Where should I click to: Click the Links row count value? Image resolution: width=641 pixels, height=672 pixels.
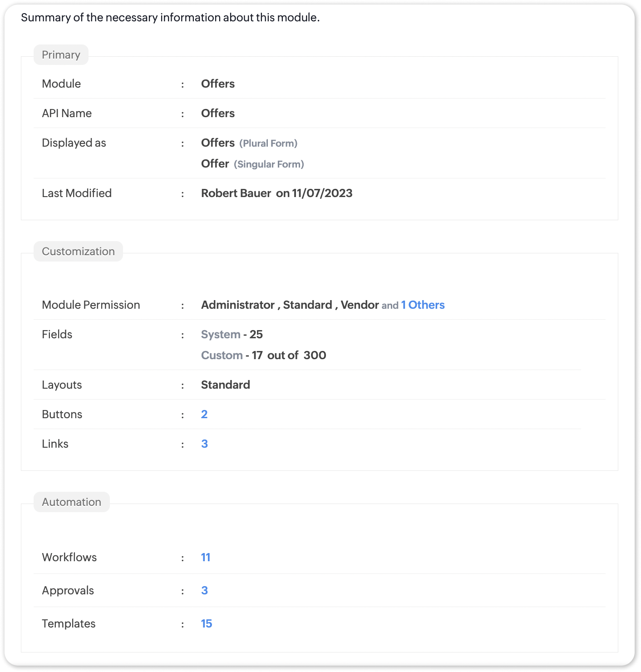(x=204, y=444)
